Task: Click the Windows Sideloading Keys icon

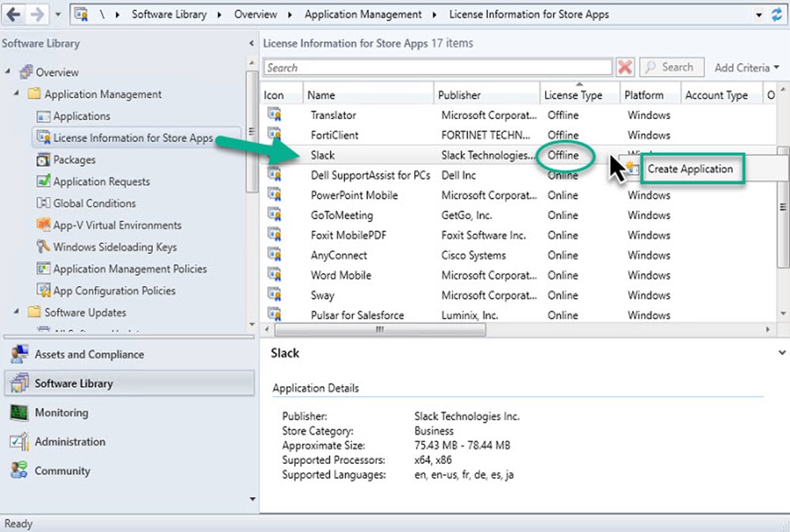Action: tap(44, 247)
